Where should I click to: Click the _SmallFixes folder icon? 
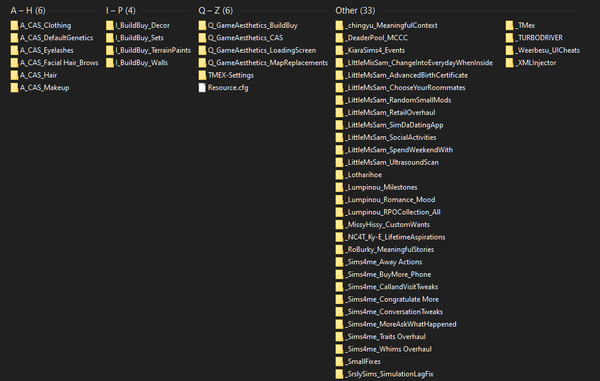click(339, 361)
